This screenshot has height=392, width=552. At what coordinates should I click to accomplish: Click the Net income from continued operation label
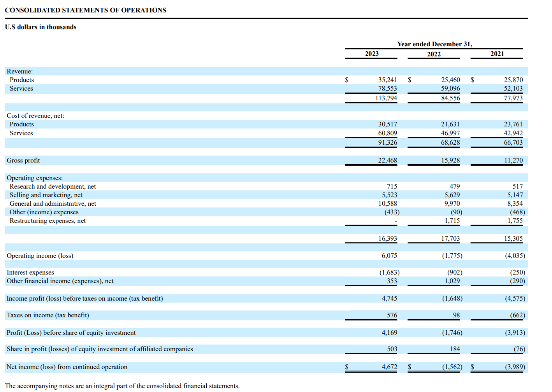click(66, 367)
